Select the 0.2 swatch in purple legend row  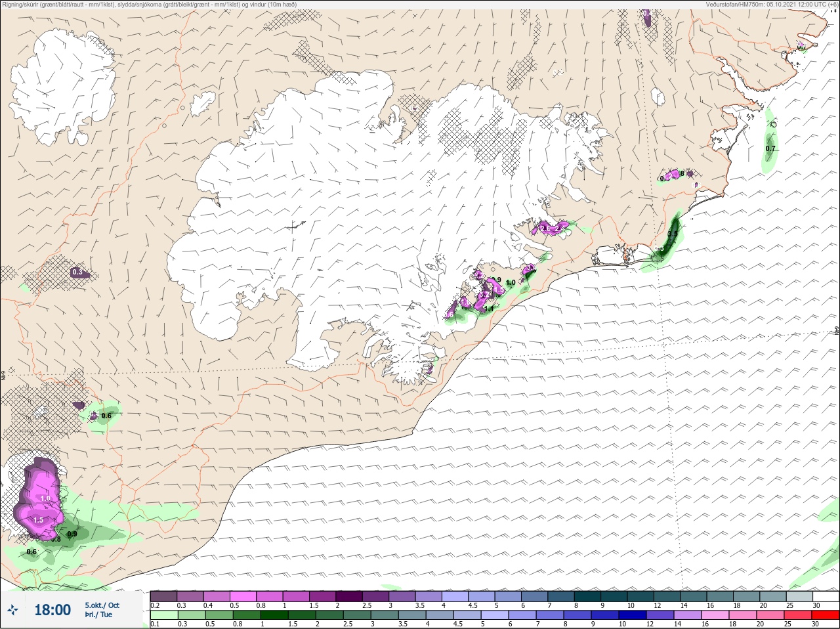pyautogui.click(x=163, y=596)
